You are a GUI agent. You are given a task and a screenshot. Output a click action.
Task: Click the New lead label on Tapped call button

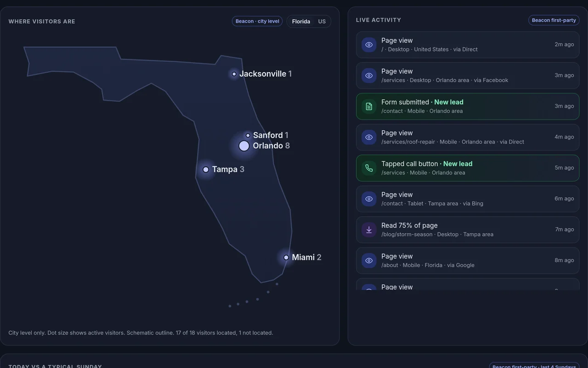tap(458, 164)
